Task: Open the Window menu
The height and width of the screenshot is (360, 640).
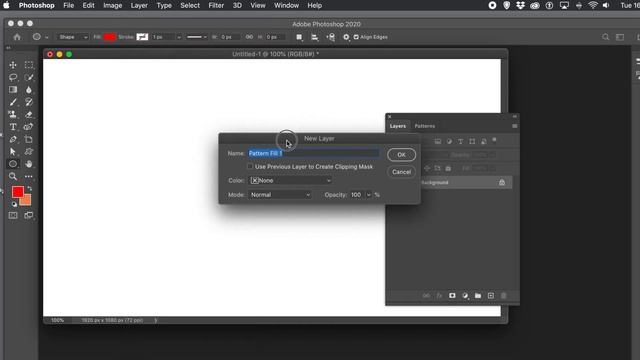Action: click(287, 5)
